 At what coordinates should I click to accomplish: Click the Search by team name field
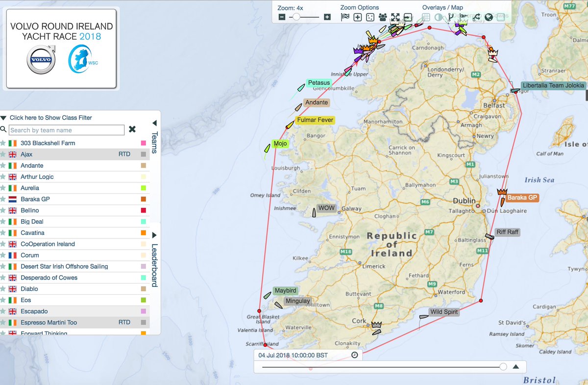[x=67, y=130]
